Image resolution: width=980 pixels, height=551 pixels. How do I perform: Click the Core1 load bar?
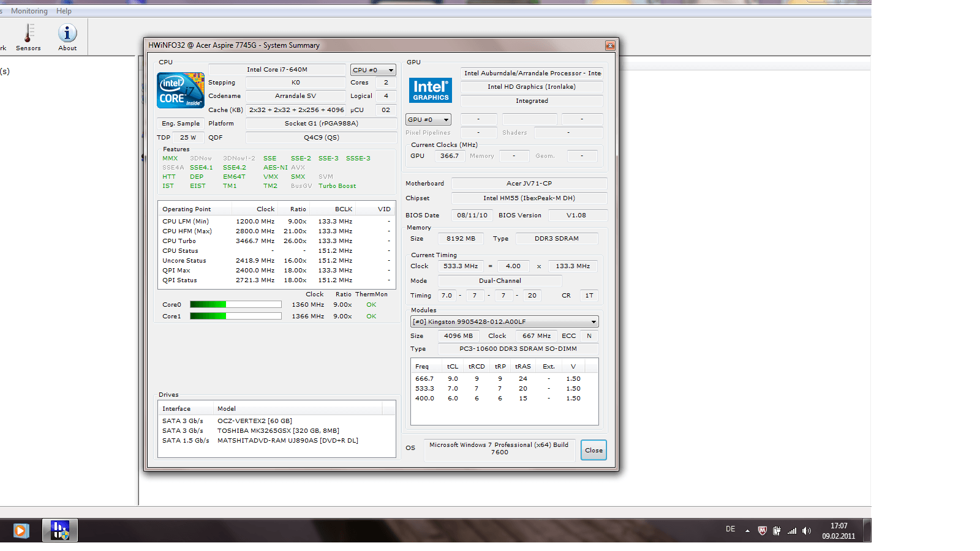pyautogui.click(x=236, y=316)
